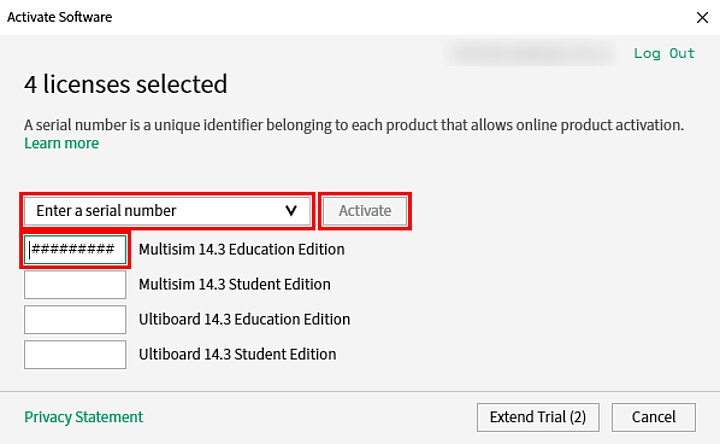Close the Activate Software dialog window
The image size is (720, 444).
click(x=701, y=17)
